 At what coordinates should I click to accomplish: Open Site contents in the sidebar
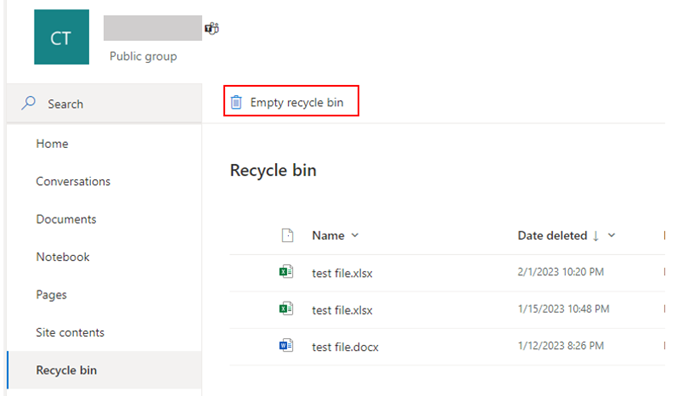(x=70, y=333)
